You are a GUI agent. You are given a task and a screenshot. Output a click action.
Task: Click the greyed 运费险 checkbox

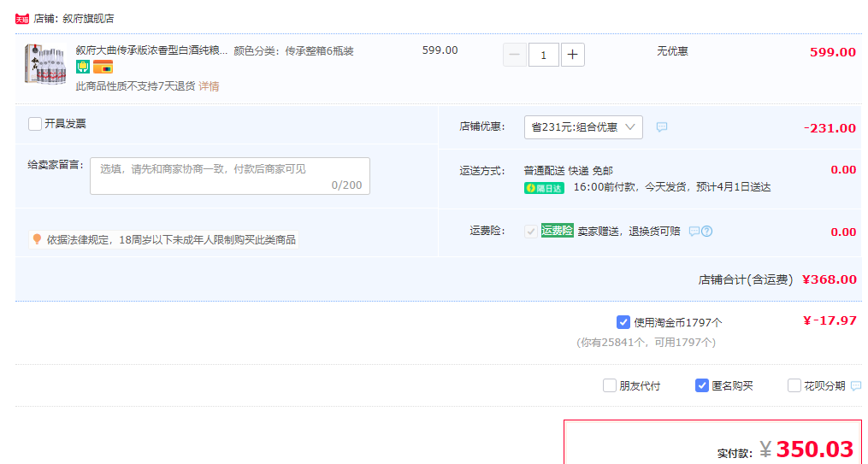(531, 232)
